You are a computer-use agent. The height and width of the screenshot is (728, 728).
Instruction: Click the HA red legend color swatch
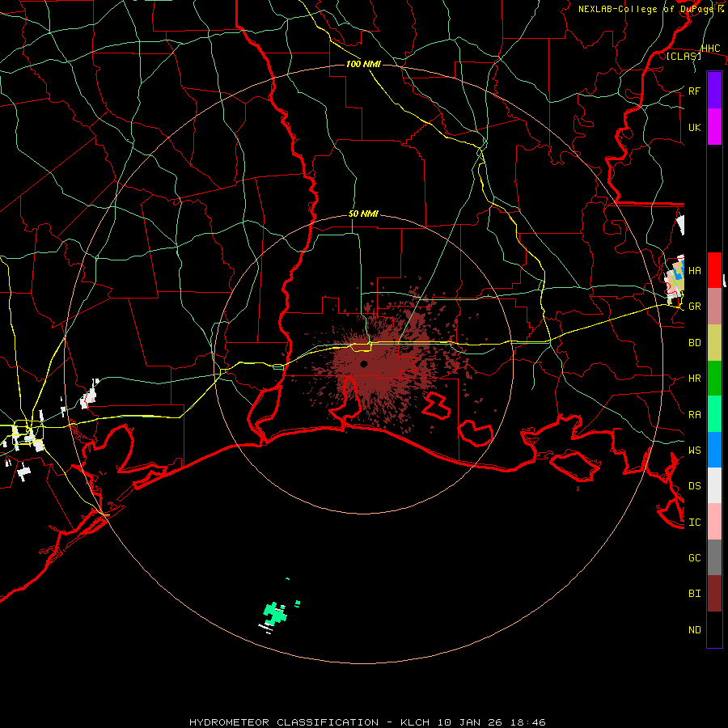(x=714, y=270)
